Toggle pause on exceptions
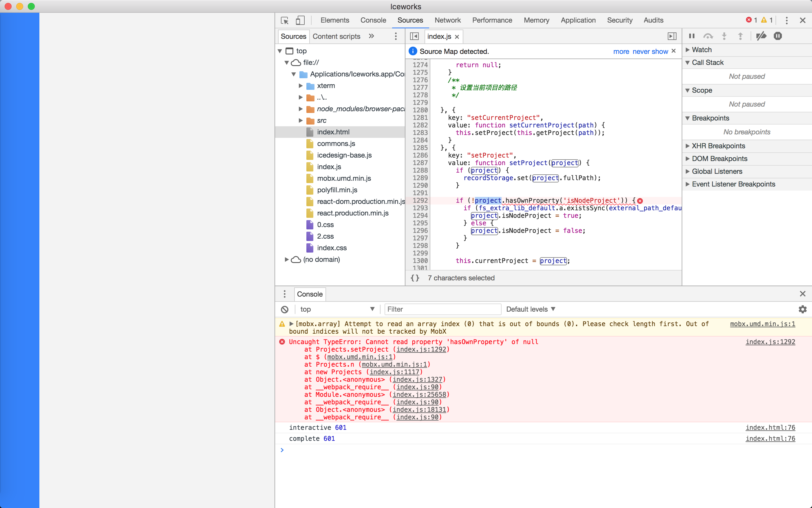 click(x=778, y=36)
